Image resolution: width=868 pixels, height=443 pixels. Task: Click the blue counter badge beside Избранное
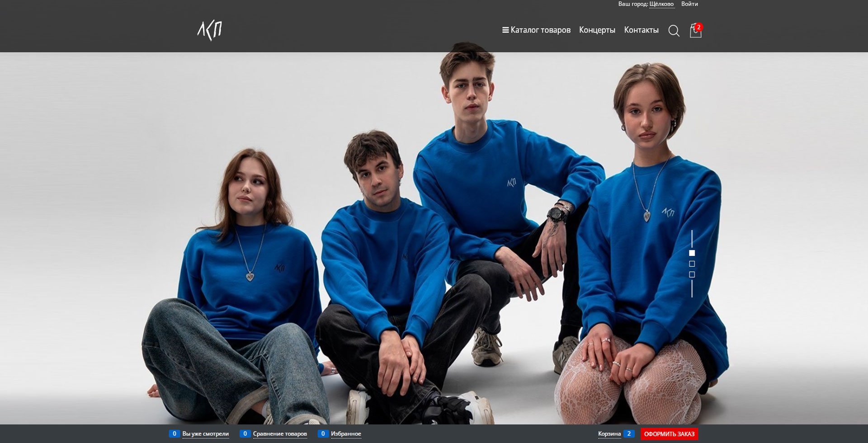[323, 434]
